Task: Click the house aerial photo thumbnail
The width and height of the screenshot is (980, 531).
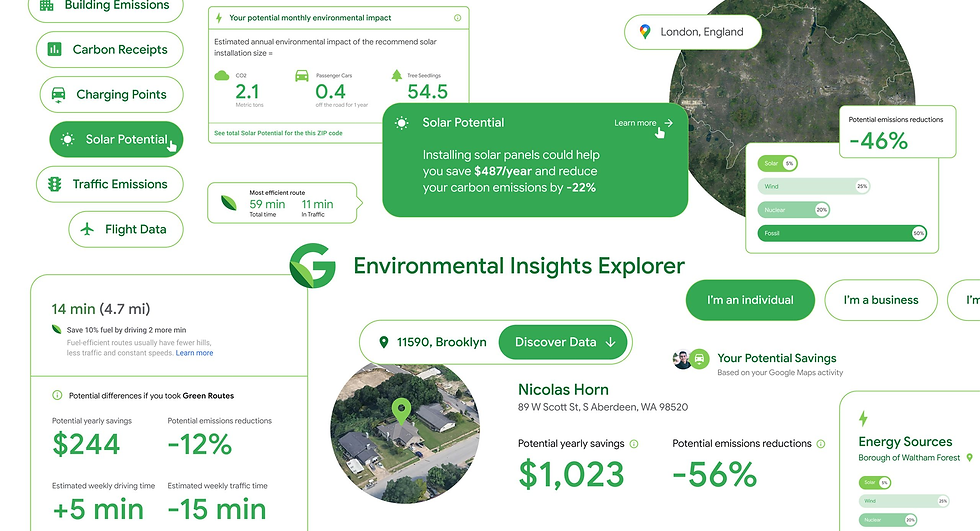Action: [x=405, y=433]
